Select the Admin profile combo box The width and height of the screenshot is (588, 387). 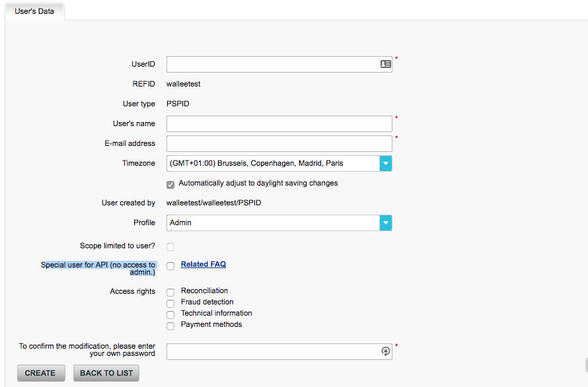tap(272, 223)
